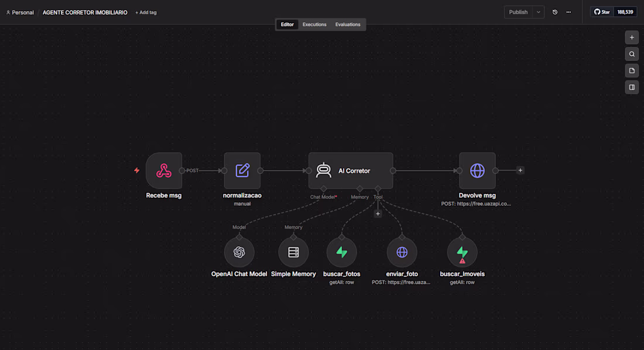Click the GitHub Star button
644x350 pixels.
602,12
